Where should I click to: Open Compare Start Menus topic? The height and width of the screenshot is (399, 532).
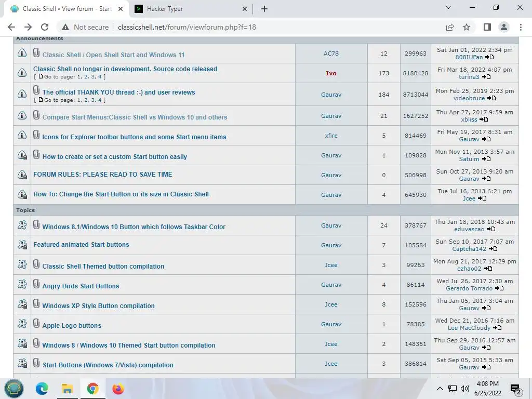(x=135, y=117)
